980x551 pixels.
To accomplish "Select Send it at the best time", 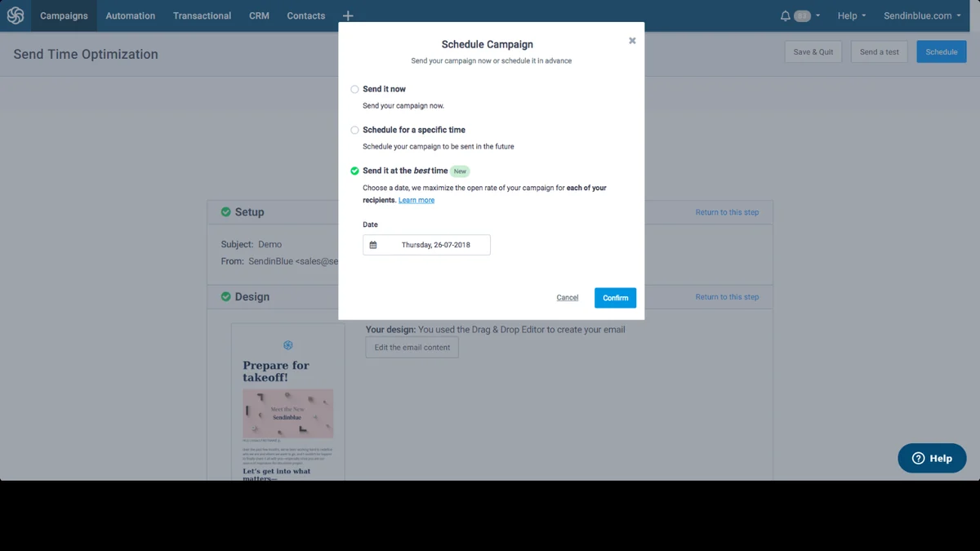I will 354,171.
